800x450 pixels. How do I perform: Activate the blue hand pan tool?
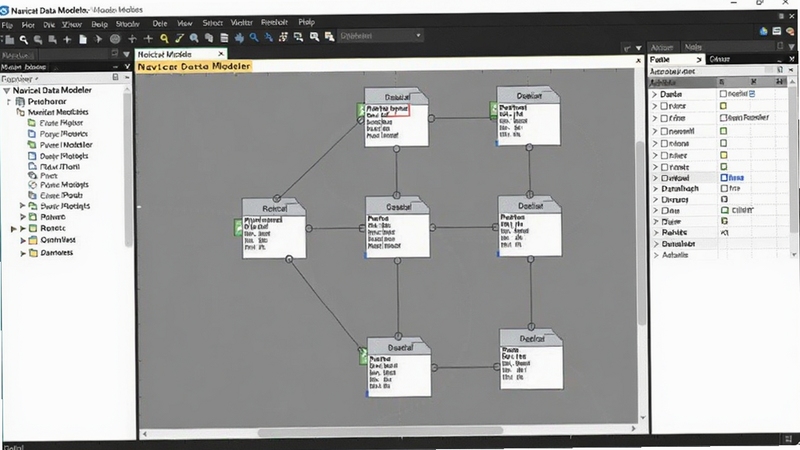(x=239, y=38)
